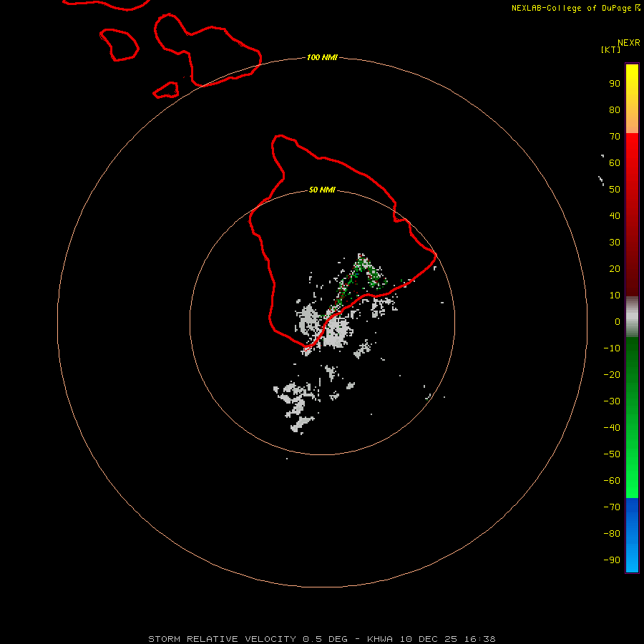The height and width of the screenshot is (644, 644).
Task: Click the blue band of the velocity scale
Action: 632,535
